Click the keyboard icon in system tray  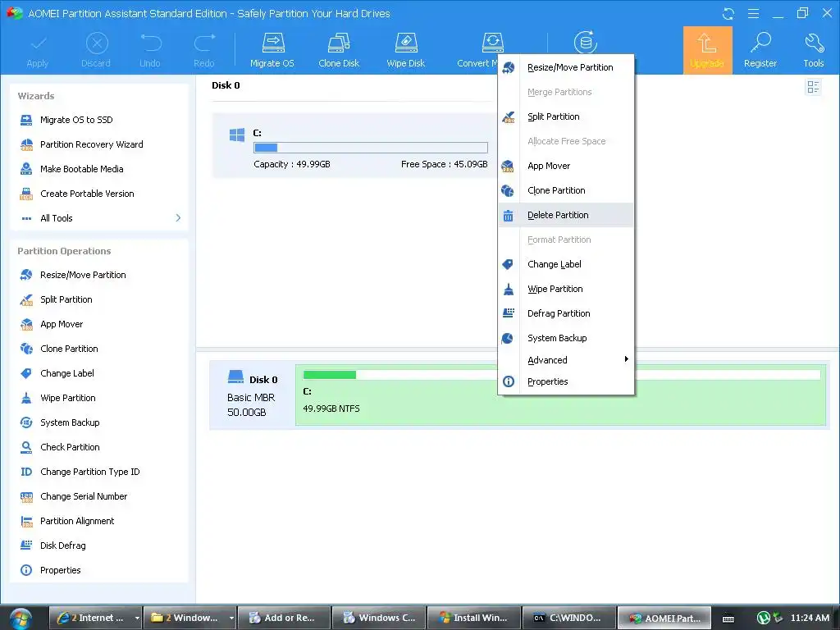pos(728,619)
